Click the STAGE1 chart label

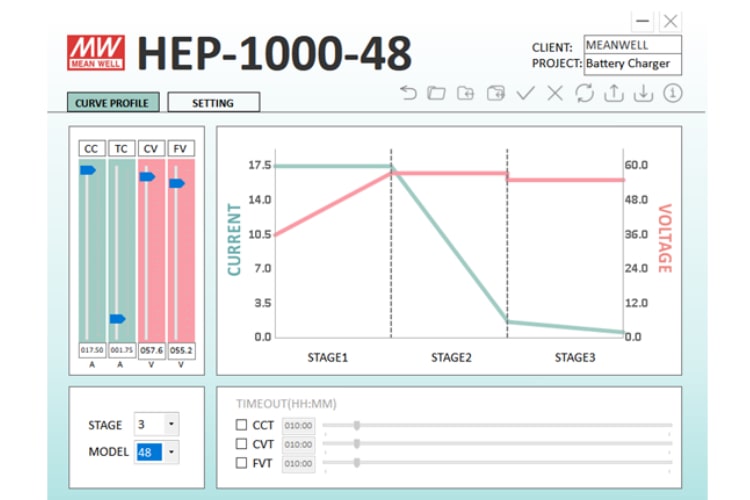coord(328,357)
